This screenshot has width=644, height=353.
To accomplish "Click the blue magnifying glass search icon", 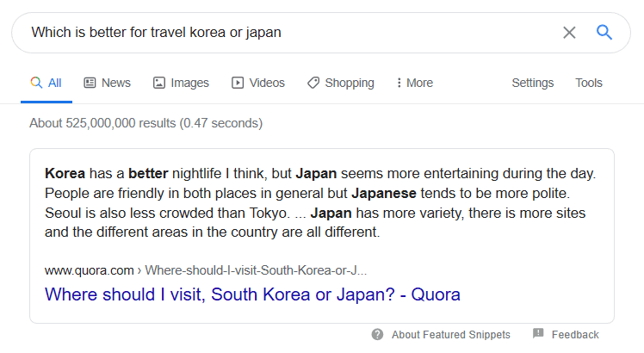I will point(604,32).
